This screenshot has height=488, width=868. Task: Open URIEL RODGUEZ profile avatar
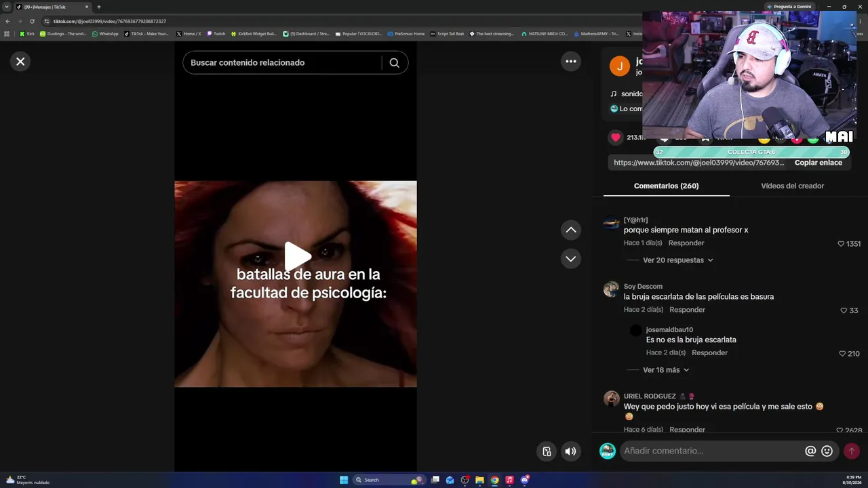point(612,399)
